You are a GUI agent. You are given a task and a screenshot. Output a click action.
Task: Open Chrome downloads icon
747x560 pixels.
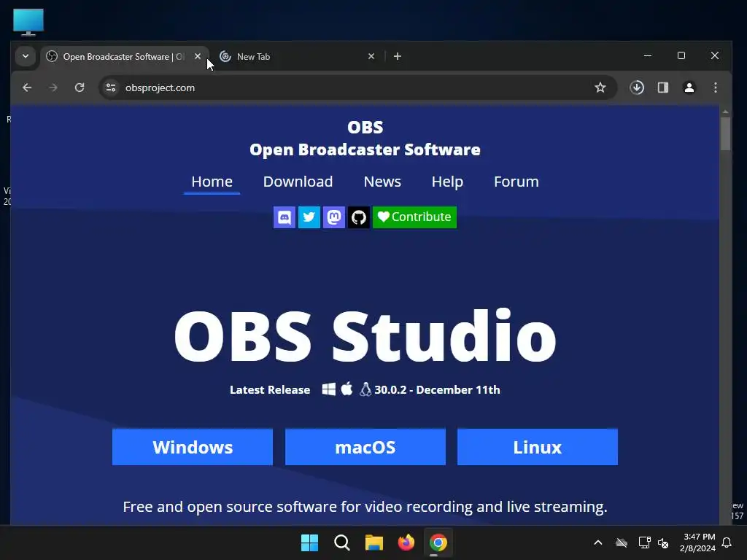tap(637, 87)
